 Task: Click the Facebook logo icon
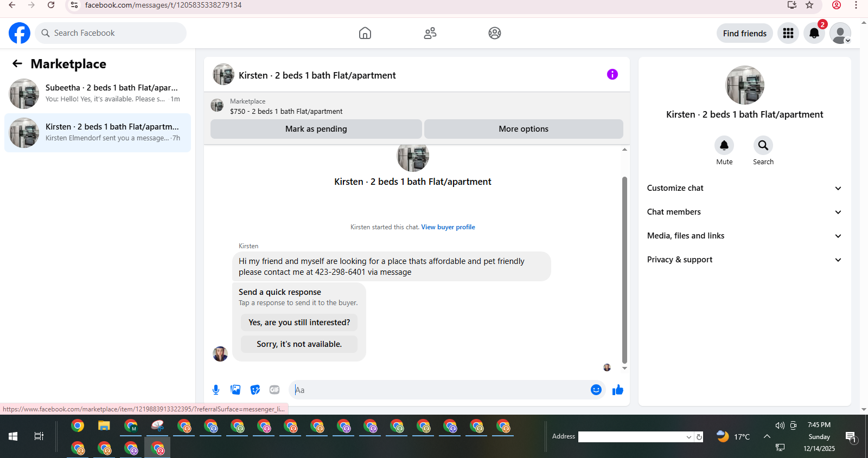(x=20, y=33)
